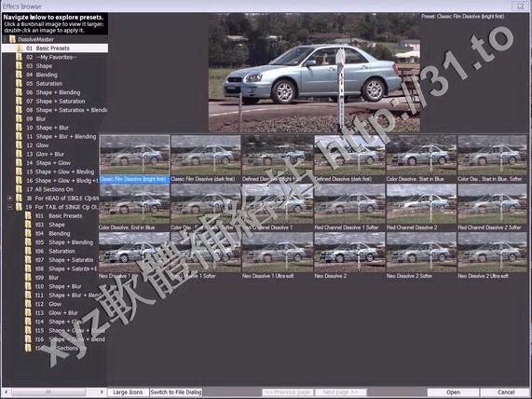
Task: Select the Classic Film Dissolve (bright first) thumbnail
Action: [x=135, y=155]
